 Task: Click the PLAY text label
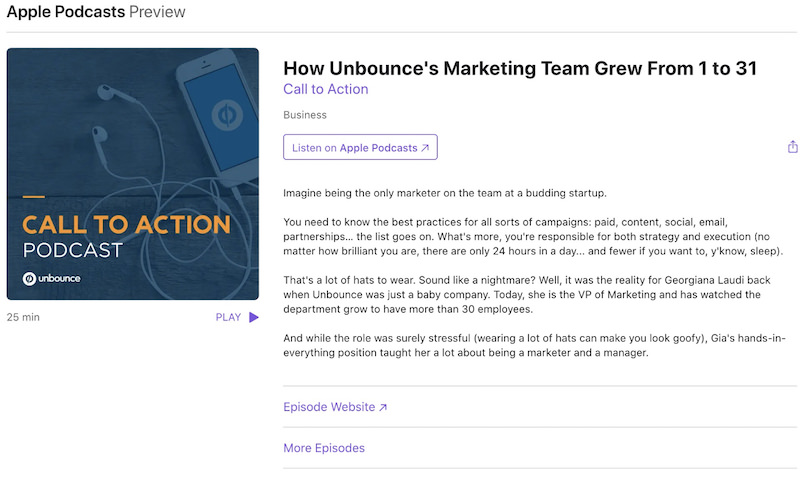228,317
